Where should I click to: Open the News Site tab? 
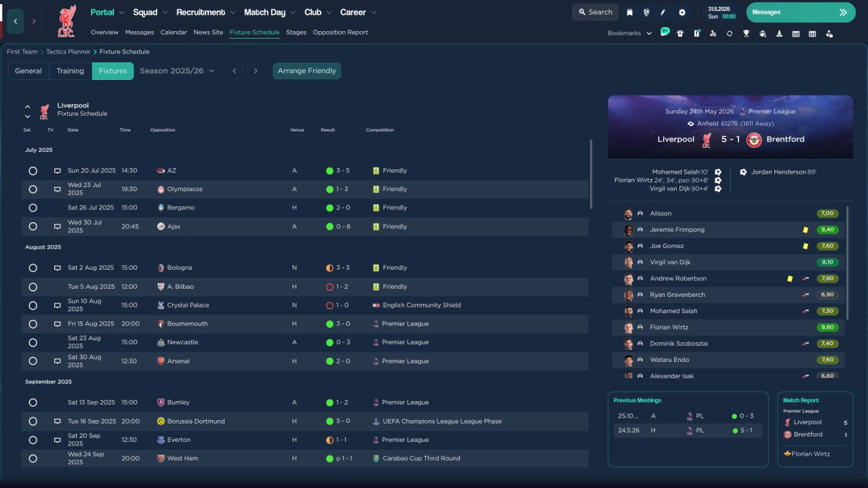click(208, 33)
